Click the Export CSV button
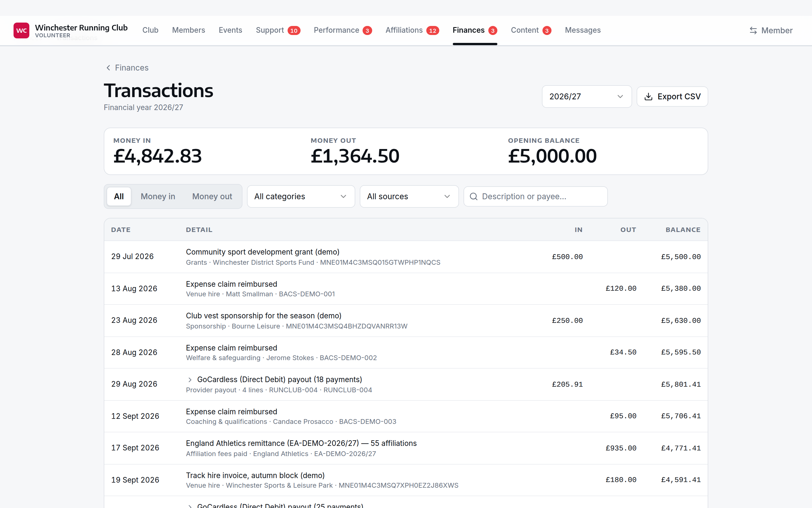Screen dimensions: 812x508 (672, 97)
